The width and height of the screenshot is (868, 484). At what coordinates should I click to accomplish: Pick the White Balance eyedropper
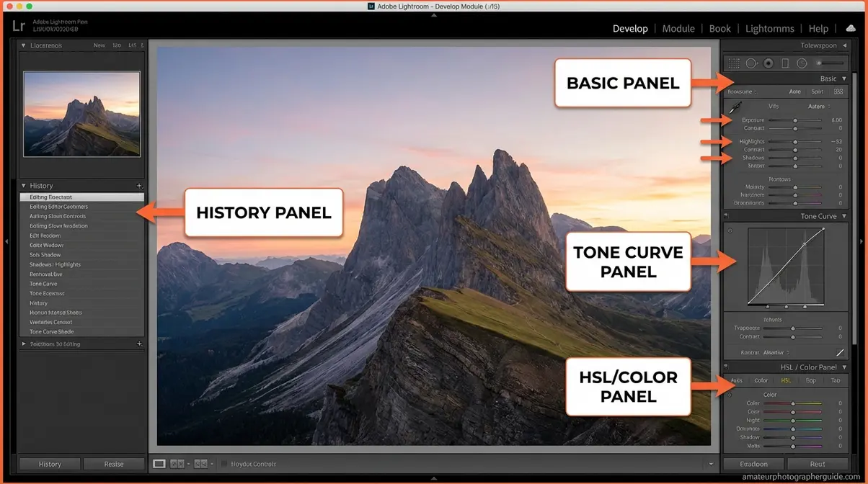736,107
